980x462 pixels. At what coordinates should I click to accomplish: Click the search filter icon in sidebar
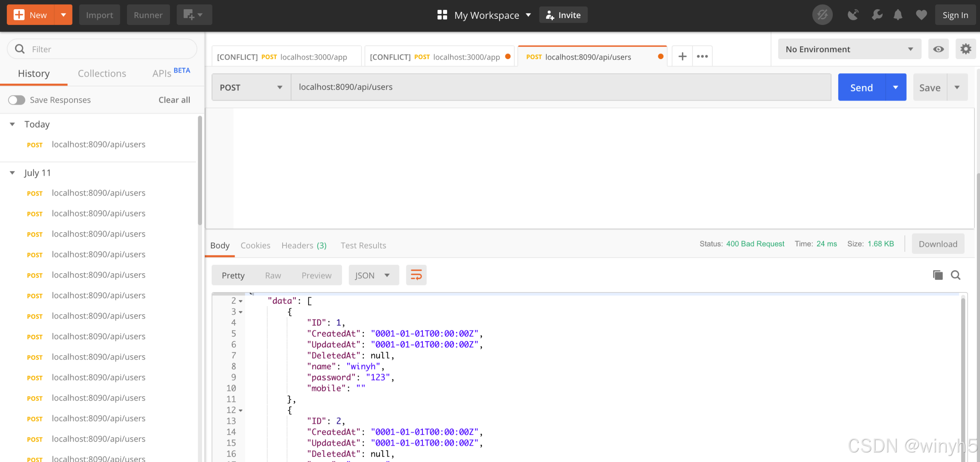[20, 48]
